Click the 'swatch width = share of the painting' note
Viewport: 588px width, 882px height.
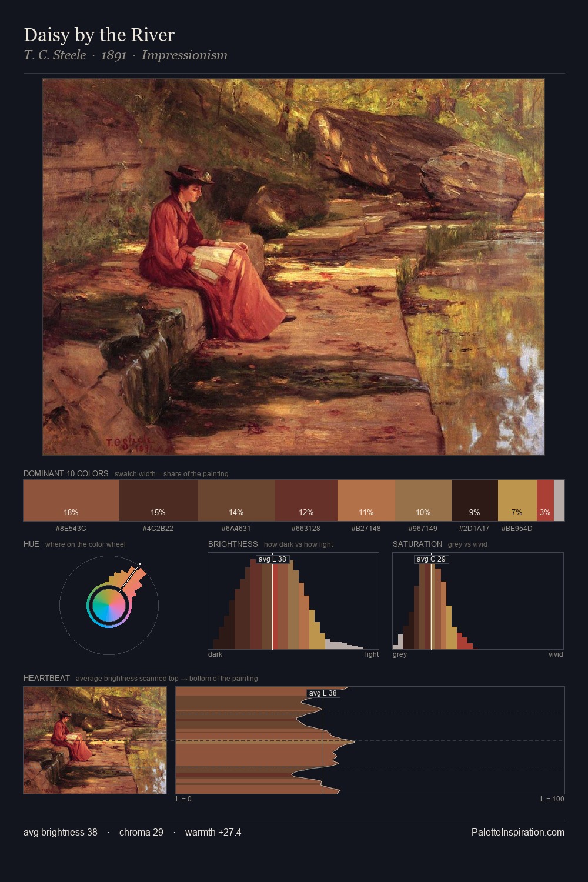coord(172,474)
